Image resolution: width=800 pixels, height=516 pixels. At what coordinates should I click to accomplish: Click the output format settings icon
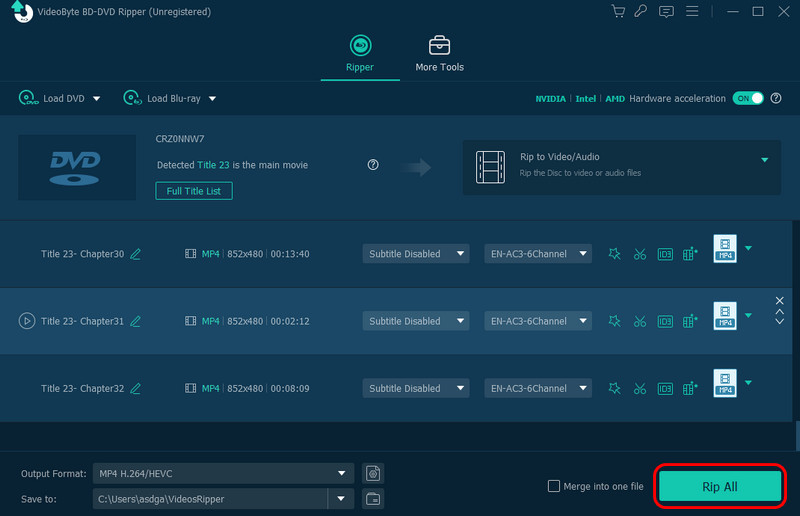coord(373,473)
